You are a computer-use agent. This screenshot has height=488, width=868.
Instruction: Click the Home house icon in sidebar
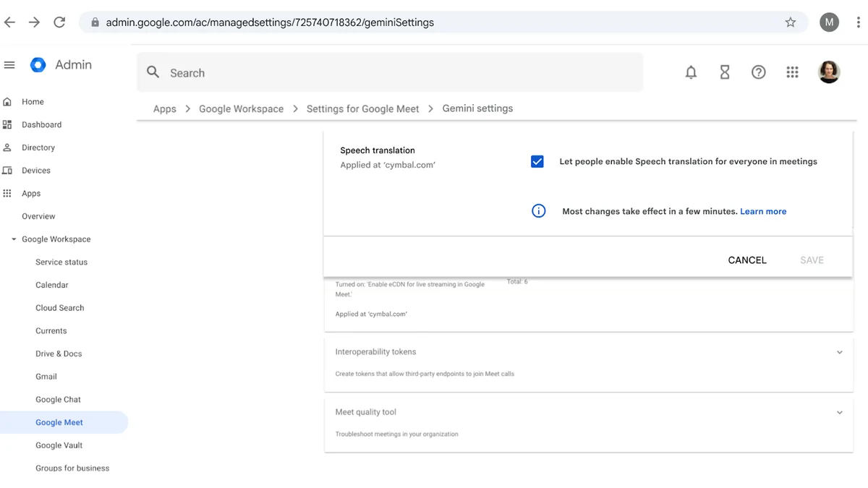tap(7, 102)
